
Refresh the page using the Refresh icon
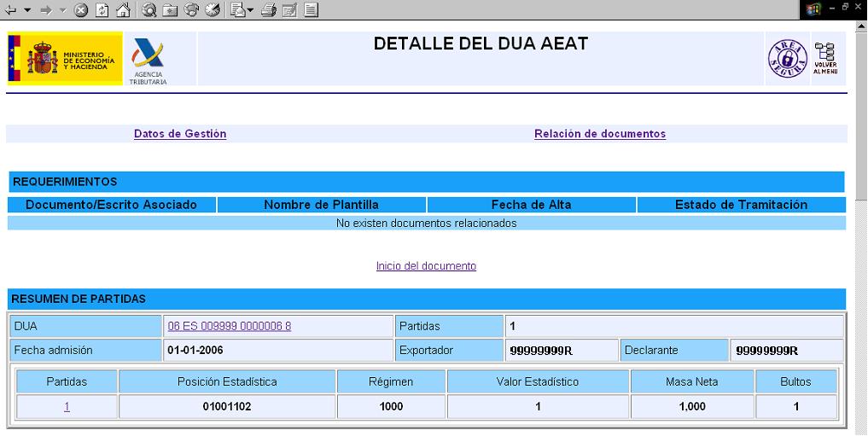pyautogui.click(x=102, y=10)
